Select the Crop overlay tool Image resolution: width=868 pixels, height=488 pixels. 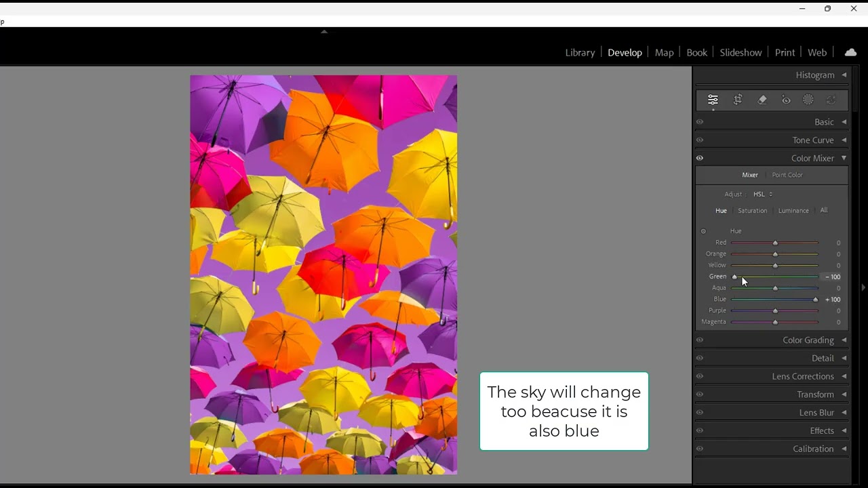738,100
